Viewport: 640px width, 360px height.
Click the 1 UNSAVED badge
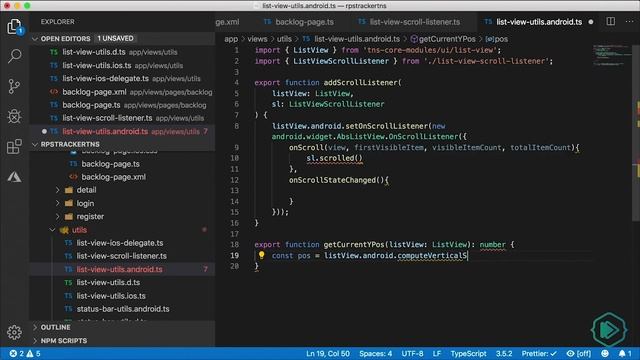pos(115,38)
